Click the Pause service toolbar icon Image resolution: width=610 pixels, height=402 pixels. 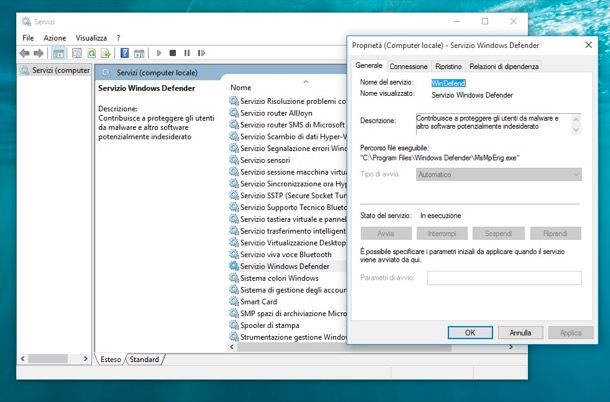(187, 53)
